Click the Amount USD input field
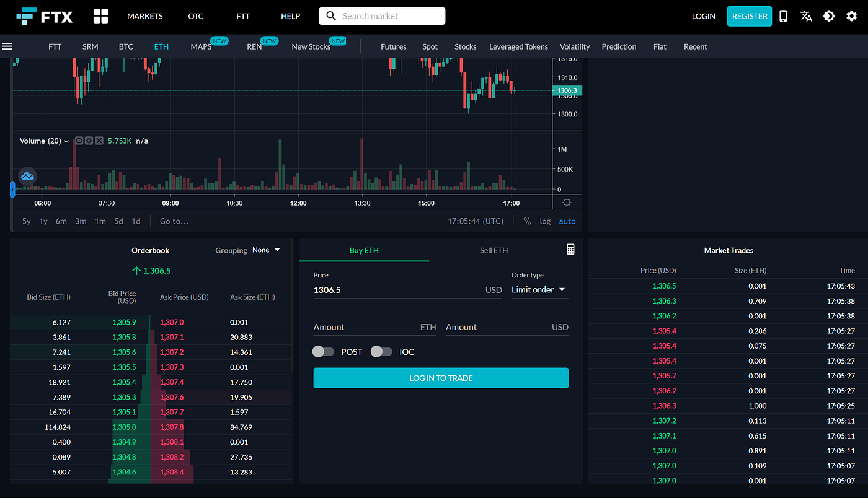 click(507, 327)
